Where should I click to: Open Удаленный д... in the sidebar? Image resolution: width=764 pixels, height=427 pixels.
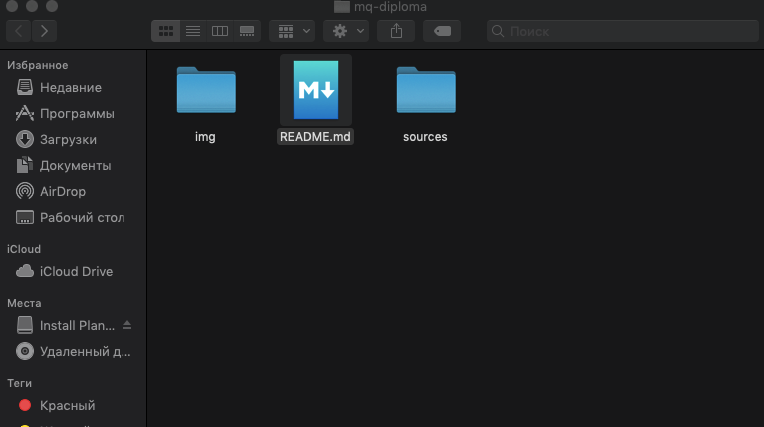71,351
